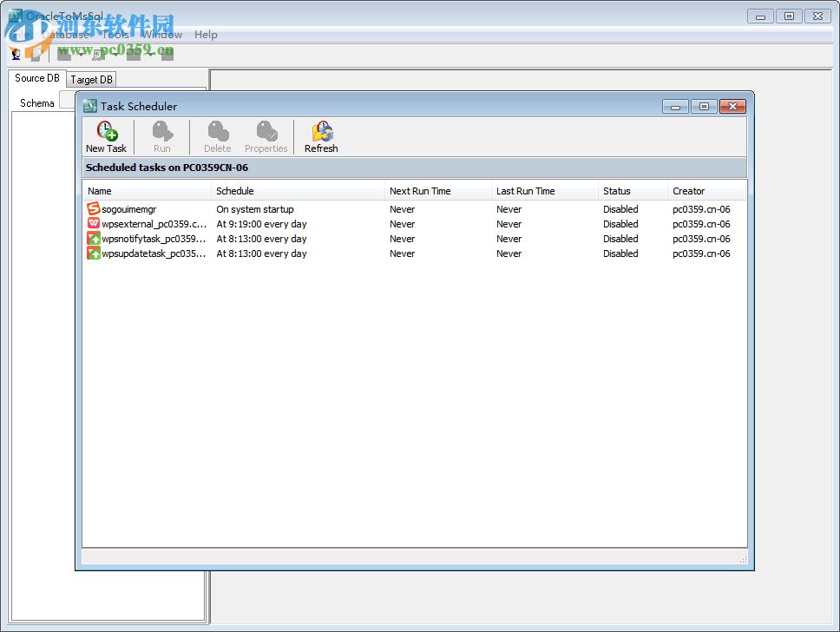Screen dimensions: 840x632
Task: Click the user connection icon in main toolbar
Action: click(16, 54)
